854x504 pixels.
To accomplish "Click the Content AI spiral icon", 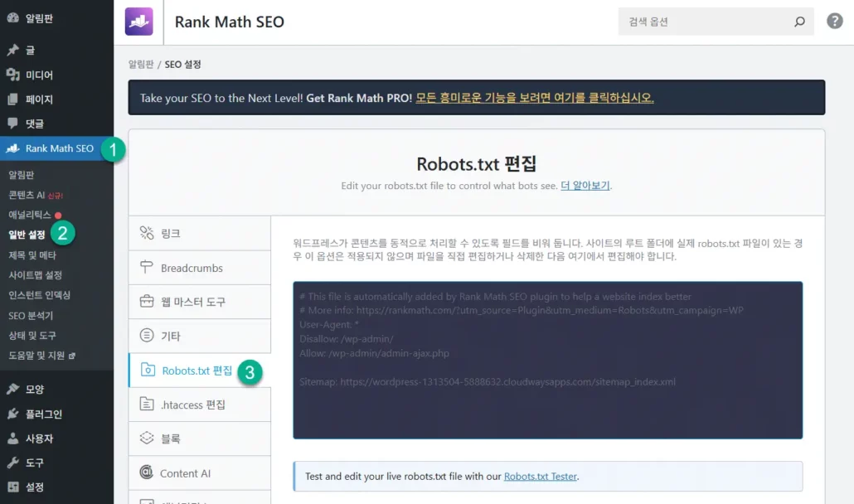I will click(146, 472).
